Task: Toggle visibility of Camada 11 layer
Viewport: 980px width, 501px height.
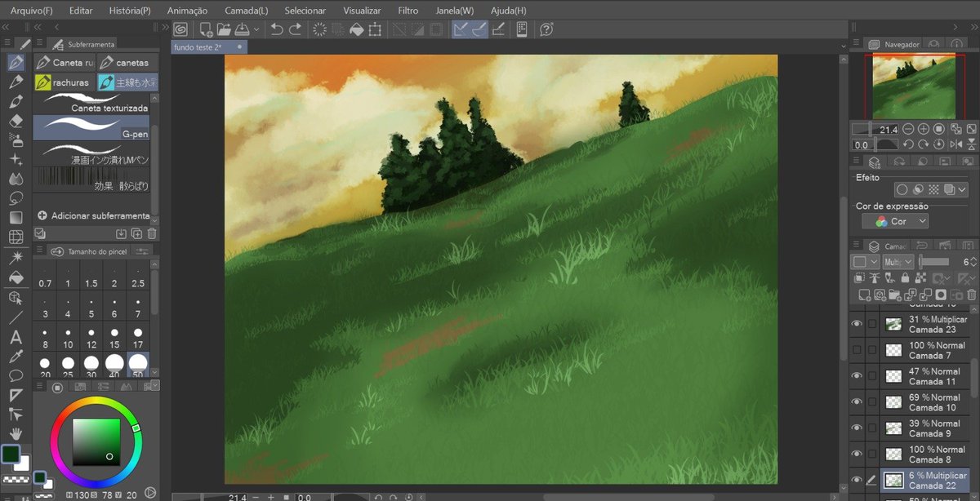Action: coord(857,376)
